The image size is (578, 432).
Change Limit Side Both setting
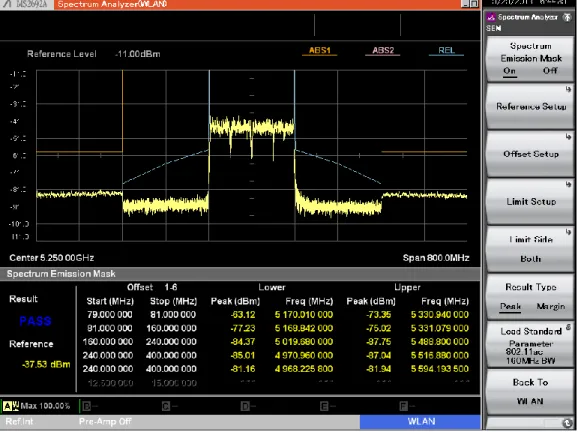coord(530,250)
